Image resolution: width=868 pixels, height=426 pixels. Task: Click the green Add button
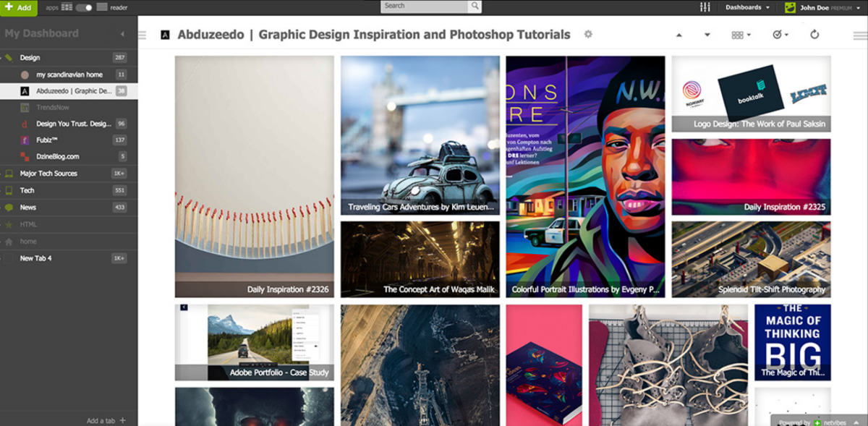18,7
